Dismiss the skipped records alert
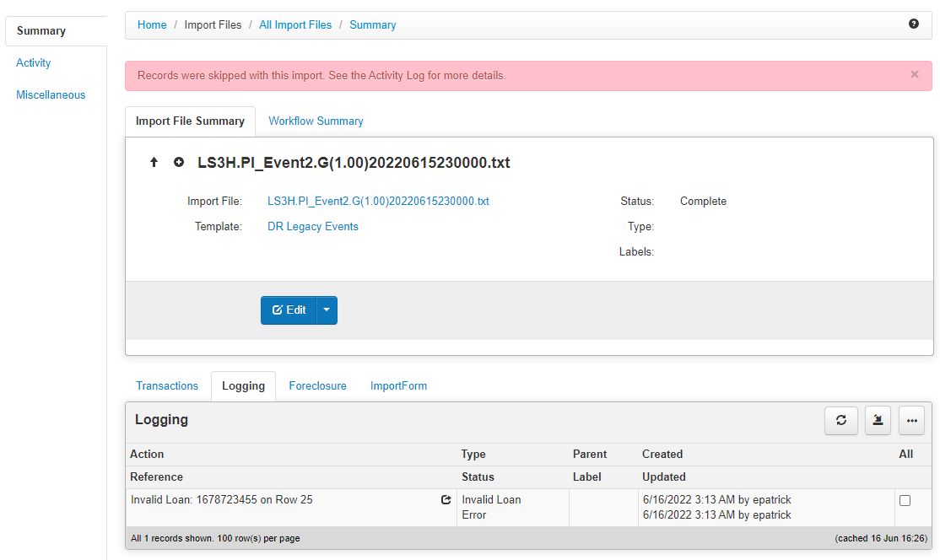 click(x=914, y=74)
